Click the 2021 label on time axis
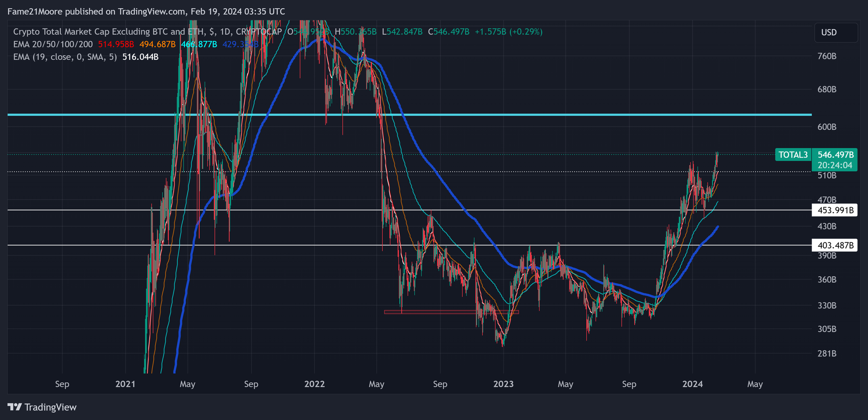The width and height of the screenshot is (868, 420). pyautogui.click(x=125, y=384)
